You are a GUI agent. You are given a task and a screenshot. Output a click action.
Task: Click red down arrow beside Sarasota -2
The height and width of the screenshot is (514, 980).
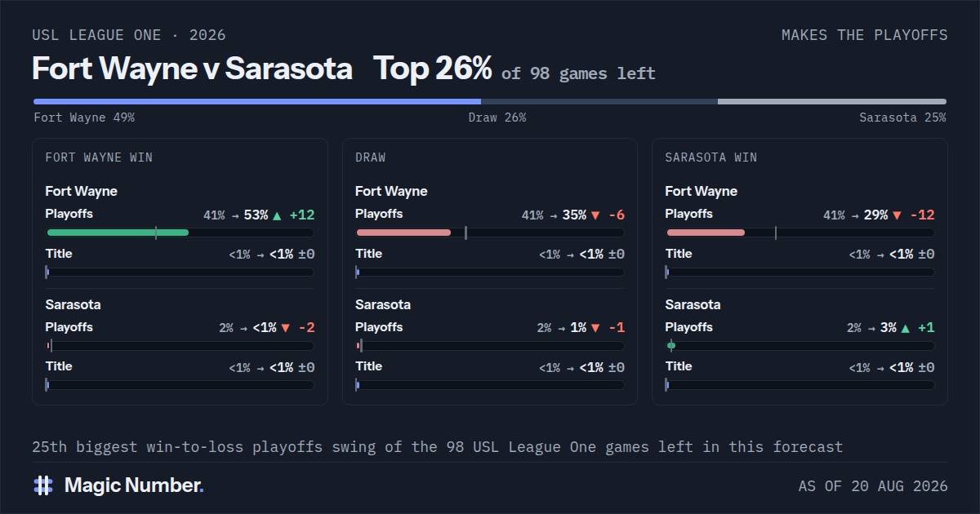(285, 328)
